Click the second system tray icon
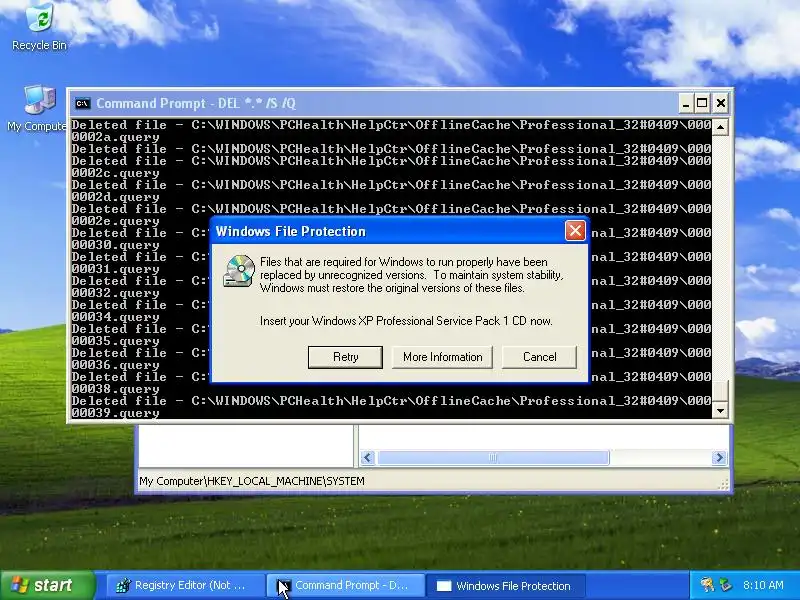800x600 pixels. [x=726, y=585]
